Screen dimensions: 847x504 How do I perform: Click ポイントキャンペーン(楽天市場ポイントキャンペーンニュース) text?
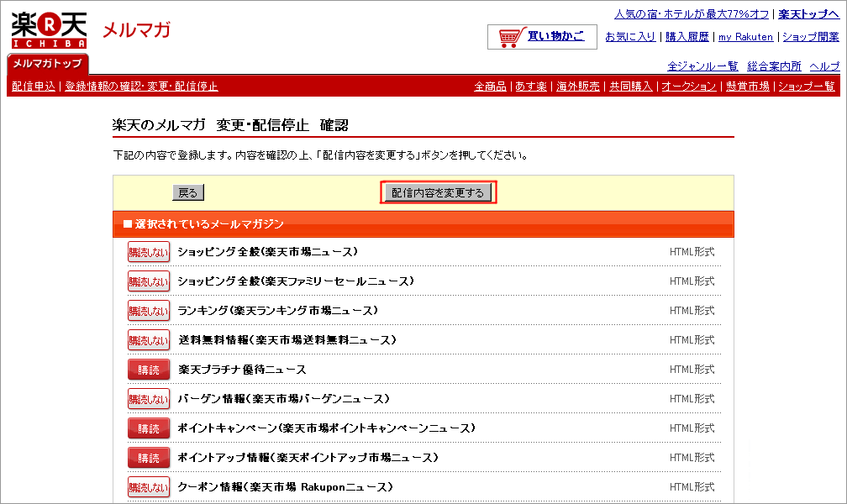(327, 428)
